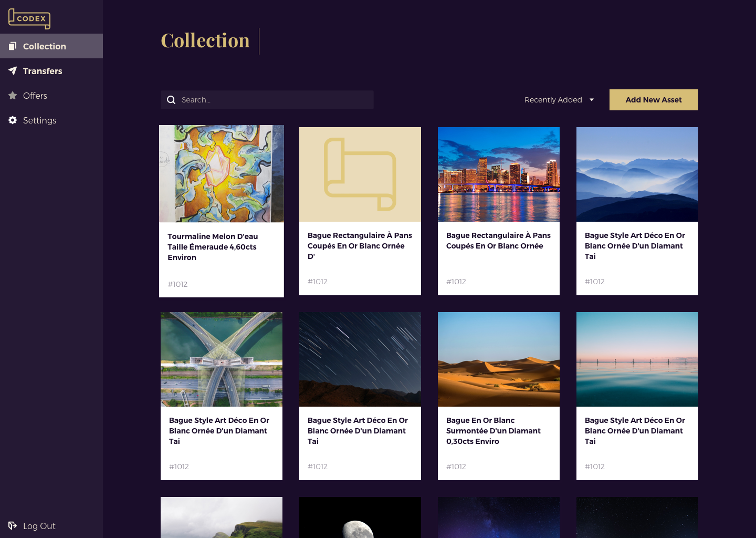The image size is (756, 538).
Task: Open the blue misty mountains thumbnail
Action: coord(637,174)
